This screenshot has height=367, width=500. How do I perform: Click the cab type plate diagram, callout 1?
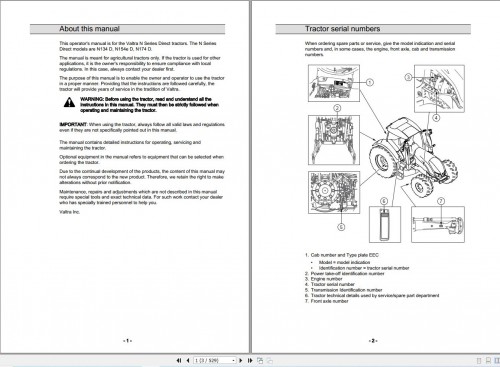[x=334, y=83]
